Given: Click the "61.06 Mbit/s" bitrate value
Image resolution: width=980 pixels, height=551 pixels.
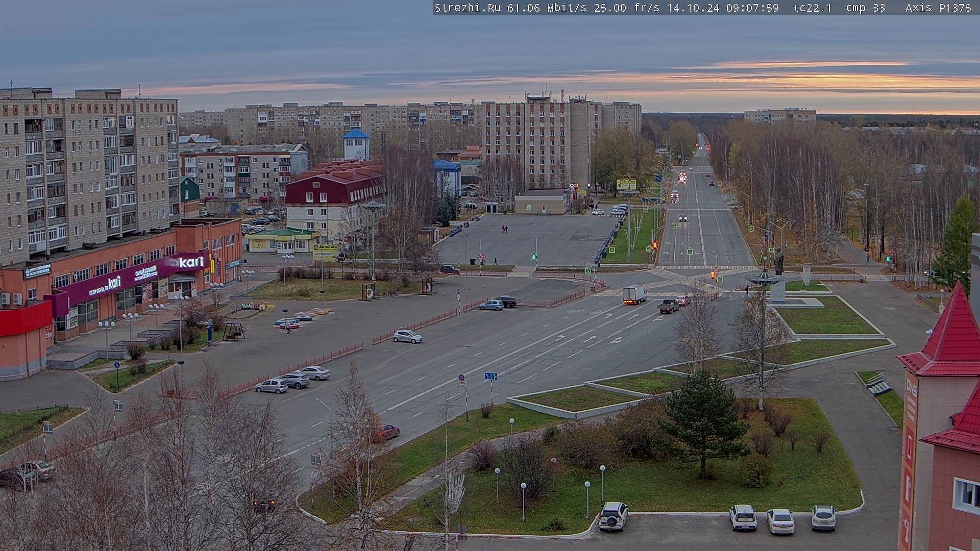Looking at the screenshot, I should click(x=547, y=8).
